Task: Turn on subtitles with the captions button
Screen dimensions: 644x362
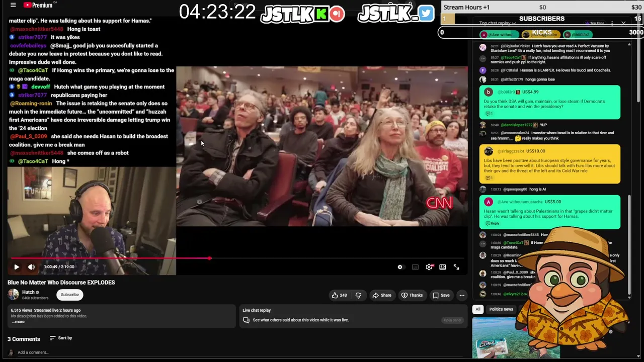Action: (x=415, y=267)
